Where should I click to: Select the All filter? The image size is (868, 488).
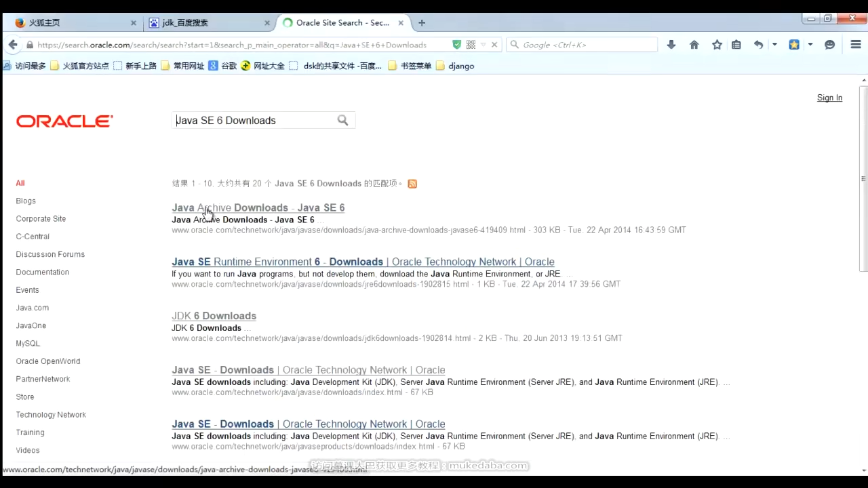(20, 183)
